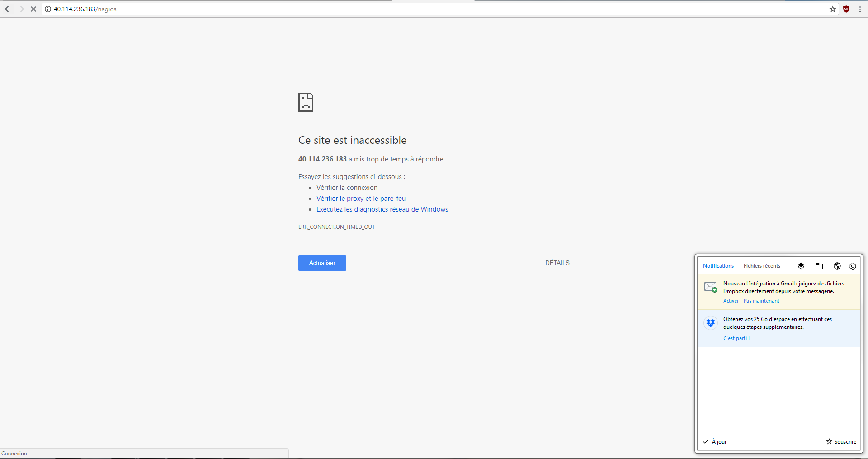Viewport: 868px width, 459px height.
Task: Click the browser forward arrow
Action: [x=21, y=9]
